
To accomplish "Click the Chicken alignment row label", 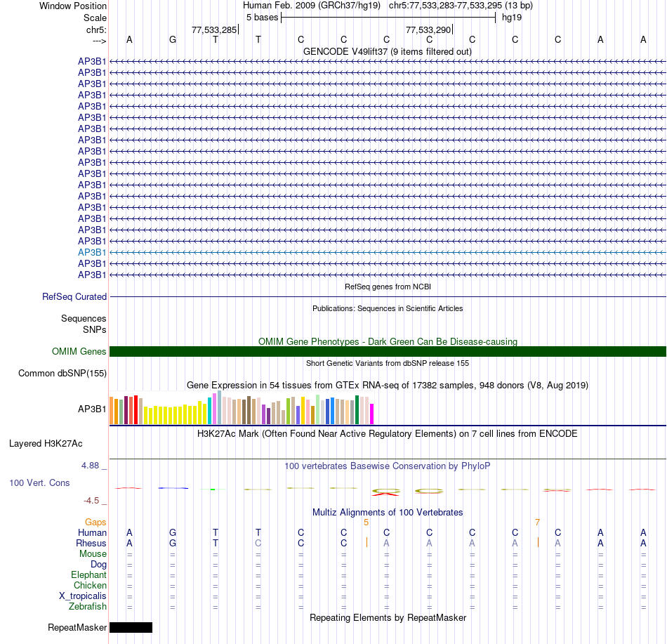I will click(x=90, y=585).
